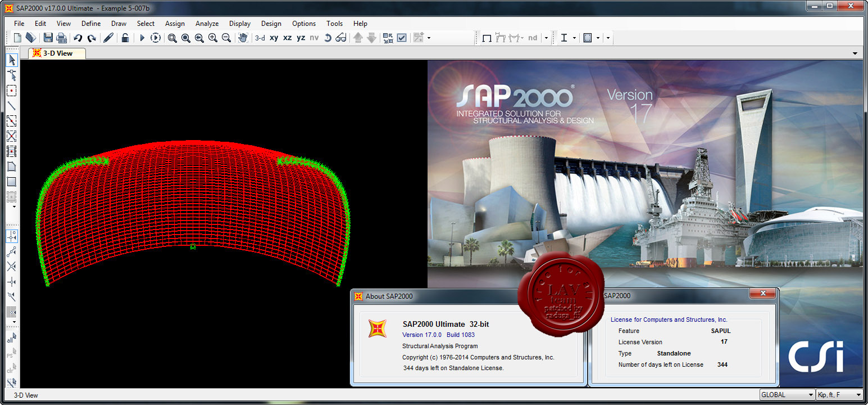Zoom in one step
Viewport: 868px width, 405px height.
click(x=213, y=38)
